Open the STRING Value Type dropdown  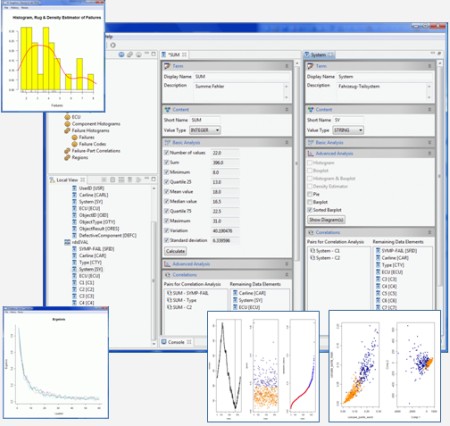point(348,130)
